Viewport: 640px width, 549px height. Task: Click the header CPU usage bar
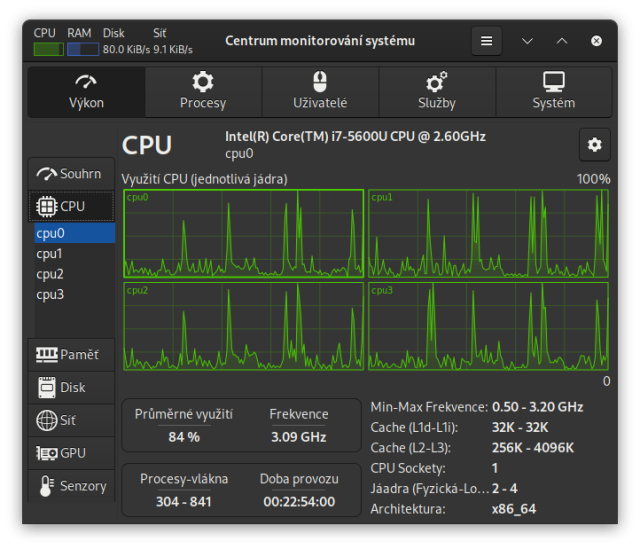(49, 49)
